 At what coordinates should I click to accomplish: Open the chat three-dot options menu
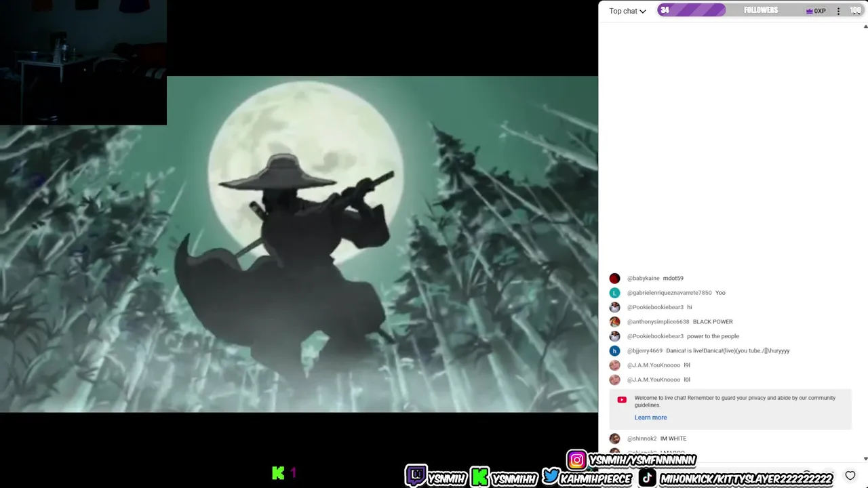[x=838, y=11]
